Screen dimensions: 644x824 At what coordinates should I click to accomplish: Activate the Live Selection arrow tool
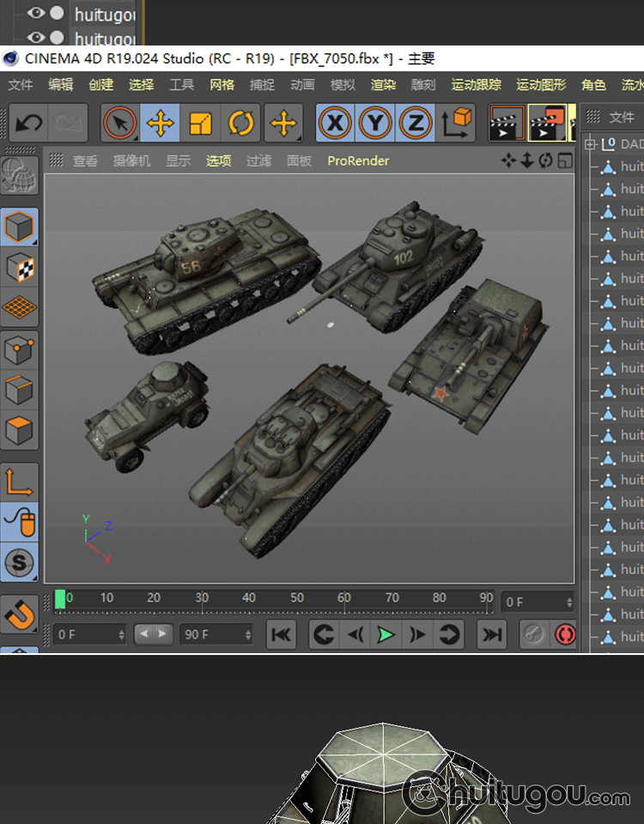coord(120,124)
